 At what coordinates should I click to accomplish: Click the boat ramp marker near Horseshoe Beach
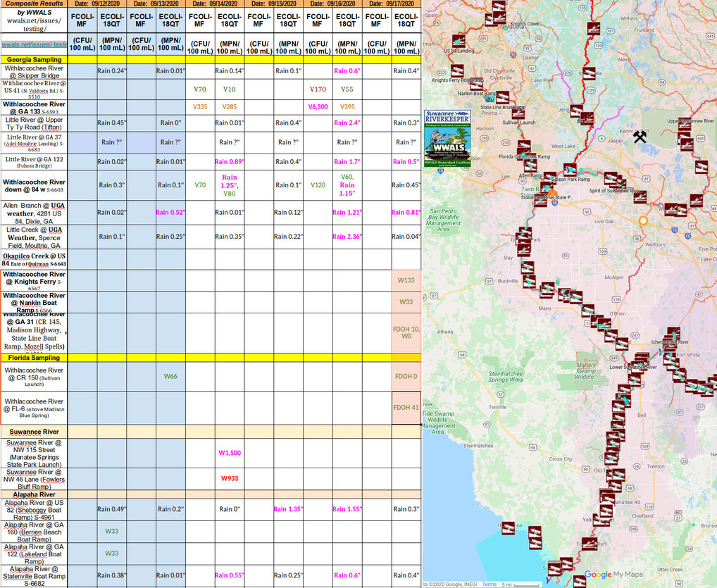(508, 529)
